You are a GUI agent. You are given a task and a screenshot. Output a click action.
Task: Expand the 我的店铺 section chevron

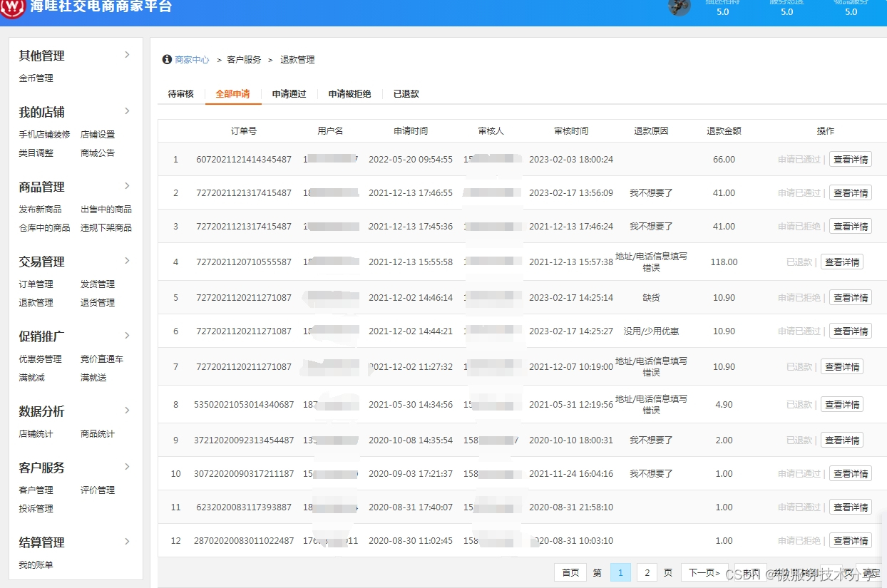tap(127, 111)
